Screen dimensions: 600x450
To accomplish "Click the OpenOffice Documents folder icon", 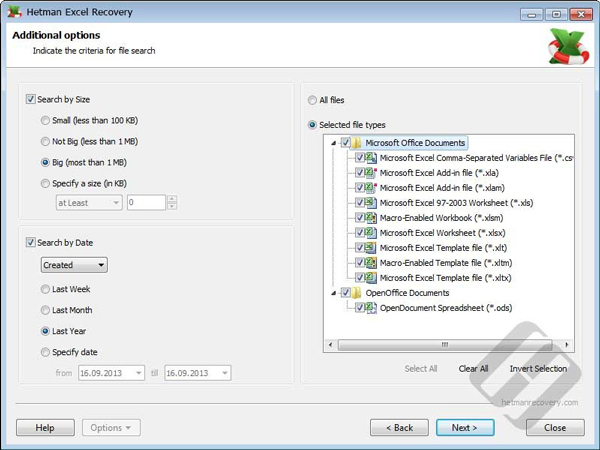I will click(357, 293).
